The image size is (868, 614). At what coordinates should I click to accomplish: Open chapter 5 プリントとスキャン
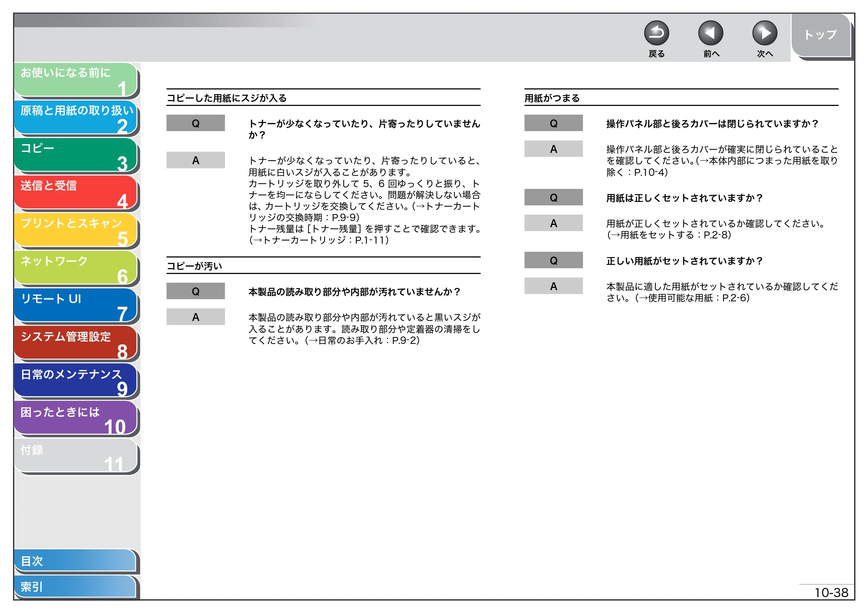click(76, 230)
